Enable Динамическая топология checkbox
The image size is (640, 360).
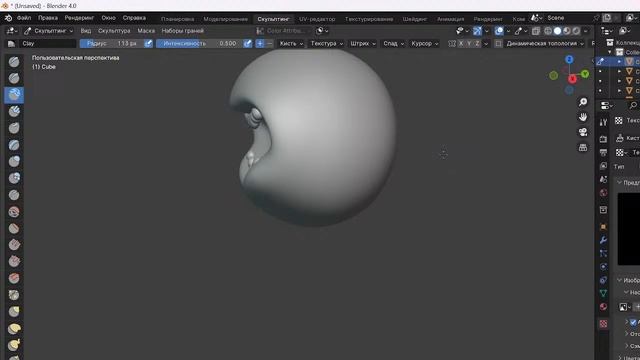coord(498,43)
